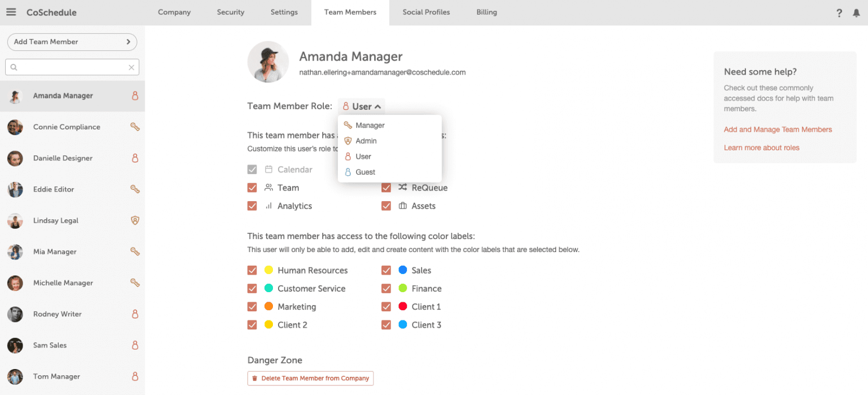Click Connie Compliance's avatar in the list
Viewport: 868px width, 395px height.
(15, 127)
